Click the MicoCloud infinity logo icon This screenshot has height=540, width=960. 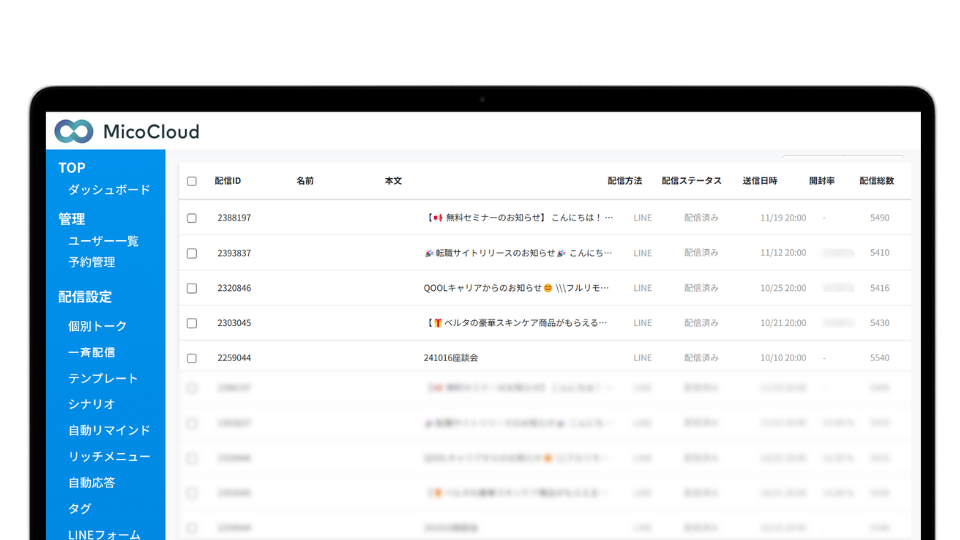pos(74,132)
